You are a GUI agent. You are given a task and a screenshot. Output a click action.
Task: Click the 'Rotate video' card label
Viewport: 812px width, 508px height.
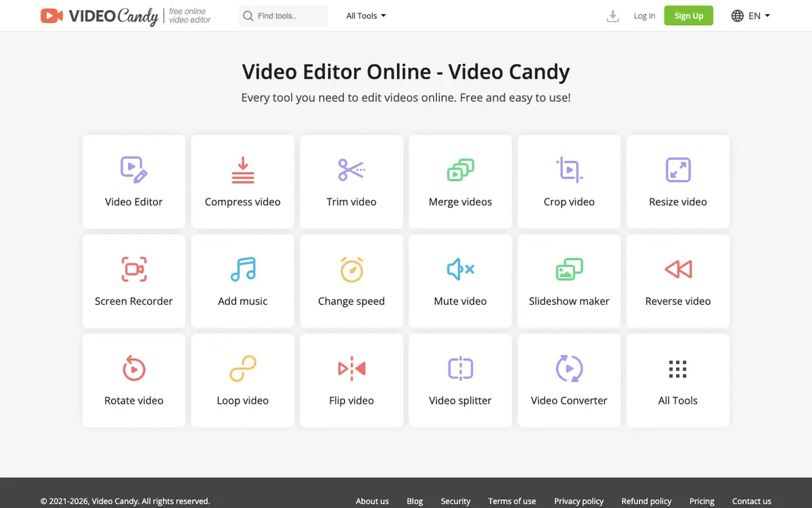134,401
